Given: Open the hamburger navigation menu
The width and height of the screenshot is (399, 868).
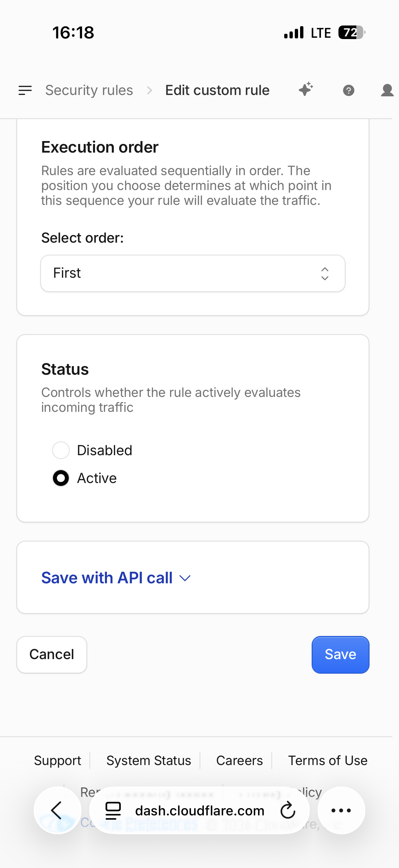Looking at the screenshot, I should point(25,90).
